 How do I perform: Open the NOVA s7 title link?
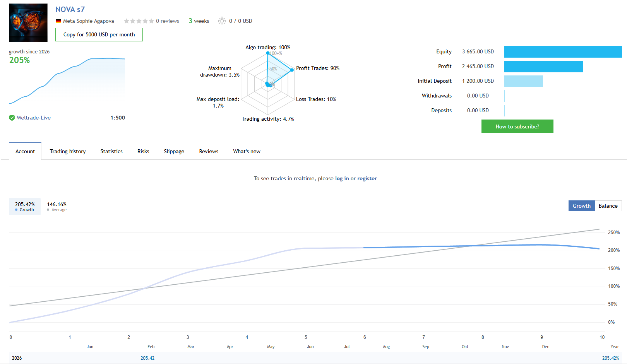point(70,9)
